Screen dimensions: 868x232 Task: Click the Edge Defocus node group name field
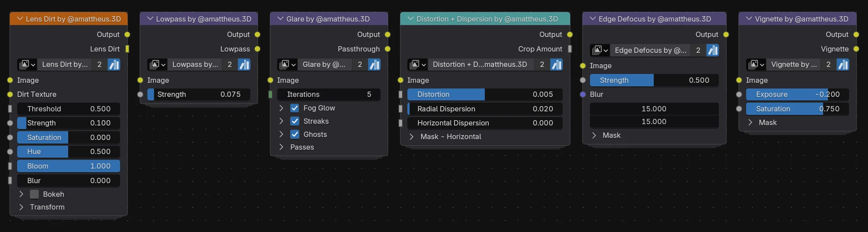click(x=650, y=50)
